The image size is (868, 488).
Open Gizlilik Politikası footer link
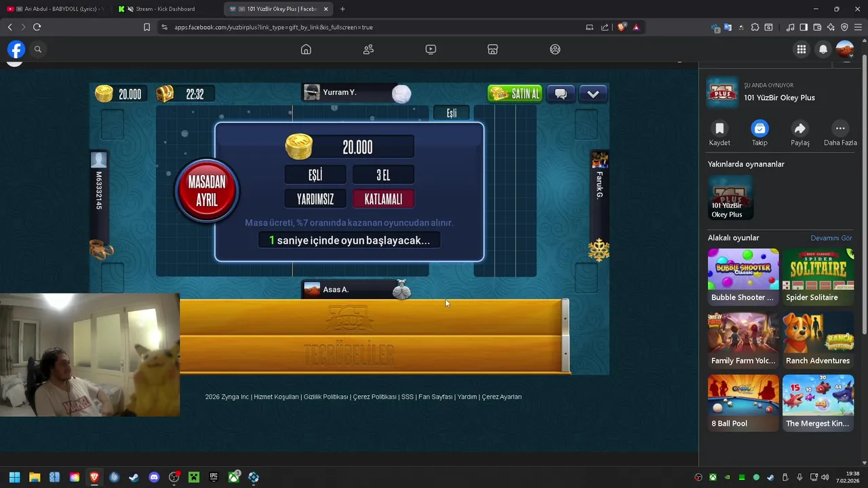click(325, 397)
